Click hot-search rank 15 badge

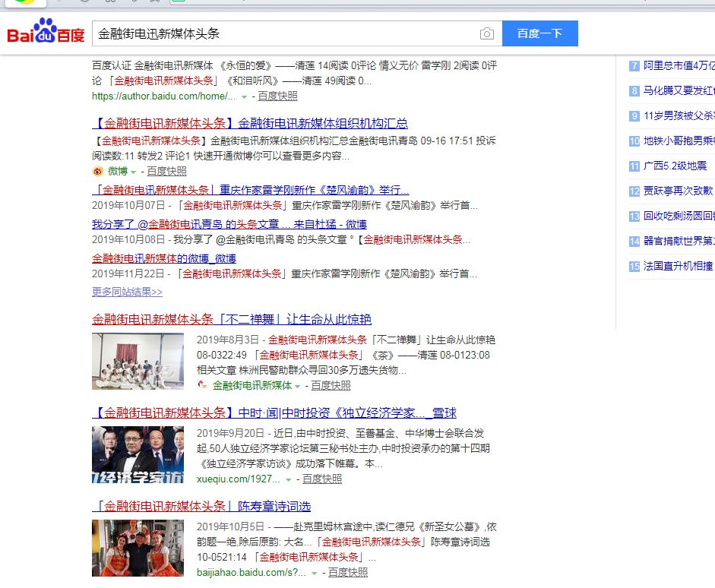tap(634, 266)
